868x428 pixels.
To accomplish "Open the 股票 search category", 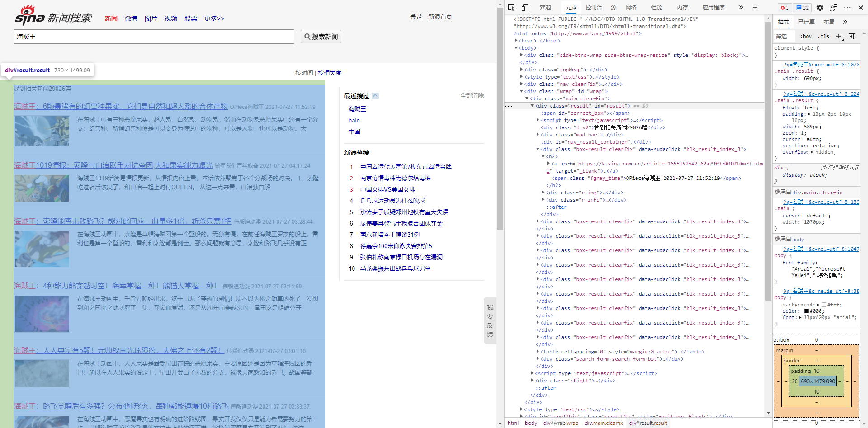I will tap(191, 19).
